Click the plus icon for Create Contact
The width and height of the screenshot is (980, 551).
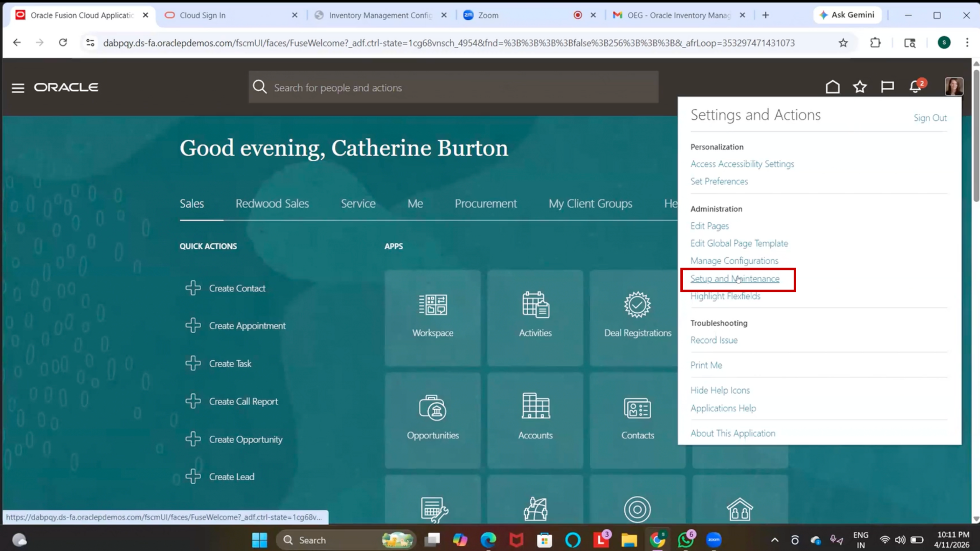click(193, 288)
